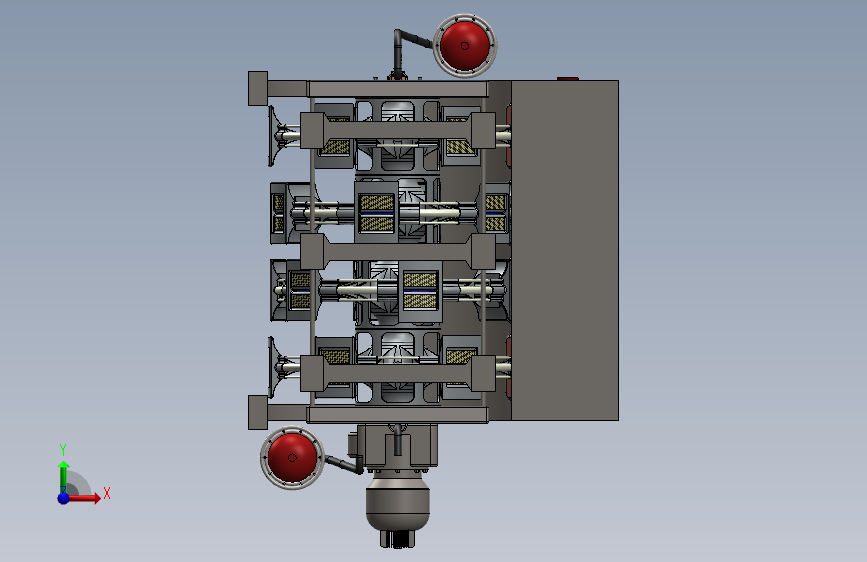Viewport: 867px width, 562px height.
Task: Select the red sphere at bottom left of model
Action: pos(293,457)
